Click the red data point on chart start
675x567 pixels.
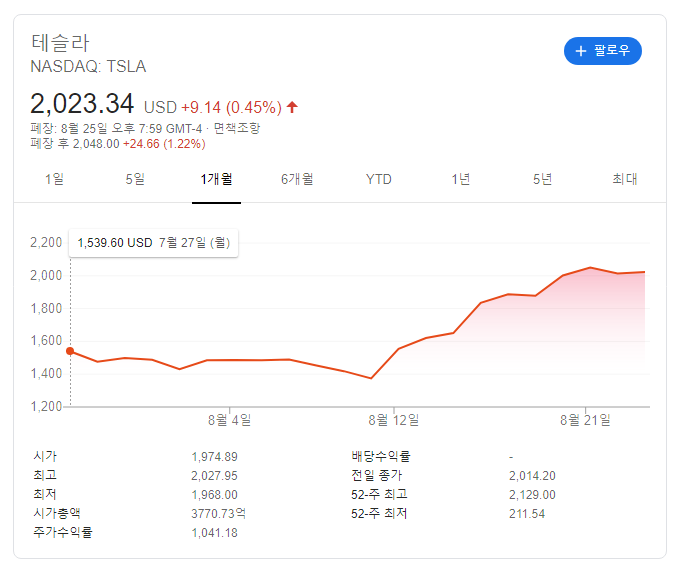click(70, 351)
